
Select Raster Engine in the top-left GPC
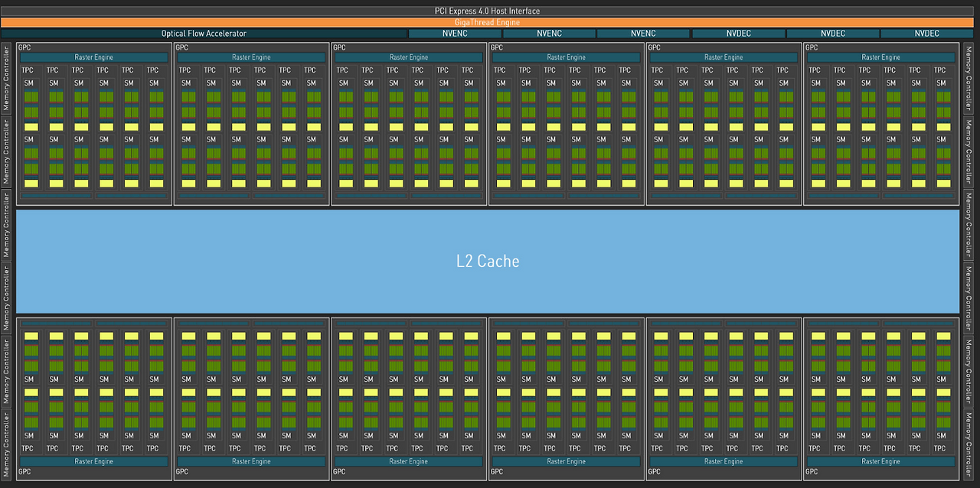point(93,57)
